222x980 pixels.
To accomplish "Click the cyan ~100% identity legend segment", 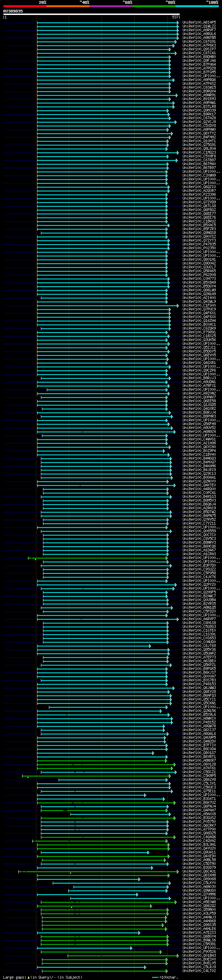I will [x=197, y=6].
